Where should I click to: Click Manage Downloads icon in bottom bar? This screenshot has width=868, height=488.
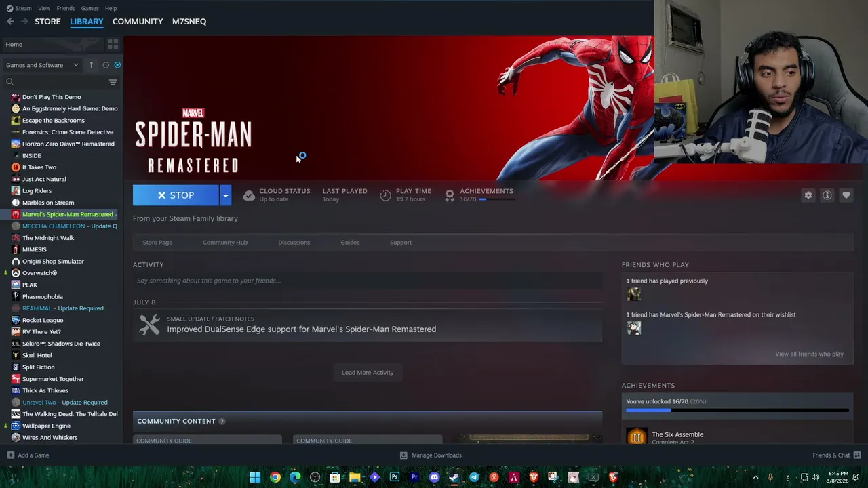[403, 455]
